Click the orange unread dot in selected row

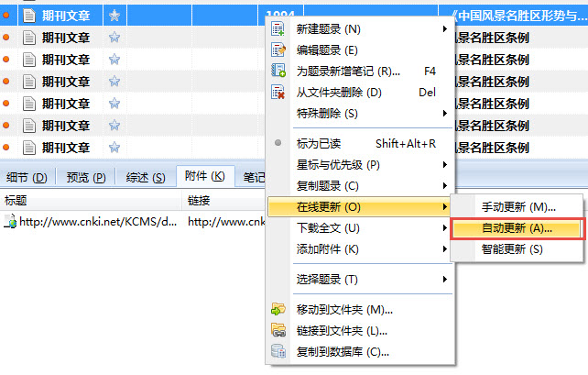6,16
